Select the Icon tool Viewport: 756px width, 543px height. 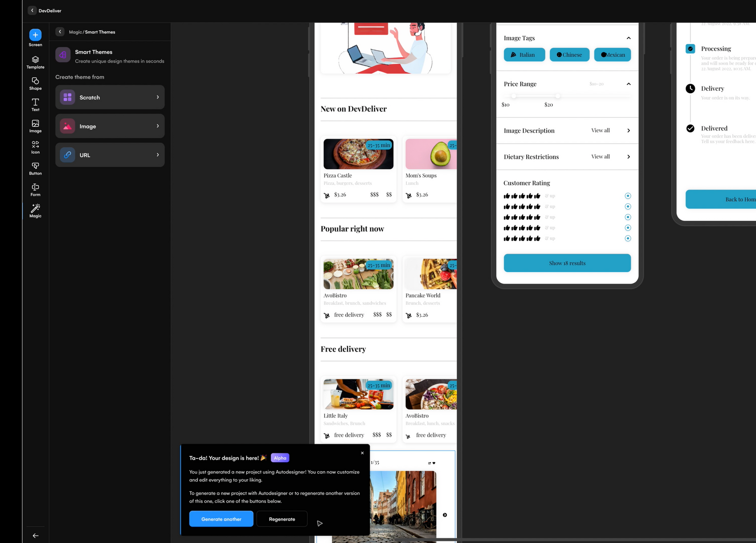(35, 147)
